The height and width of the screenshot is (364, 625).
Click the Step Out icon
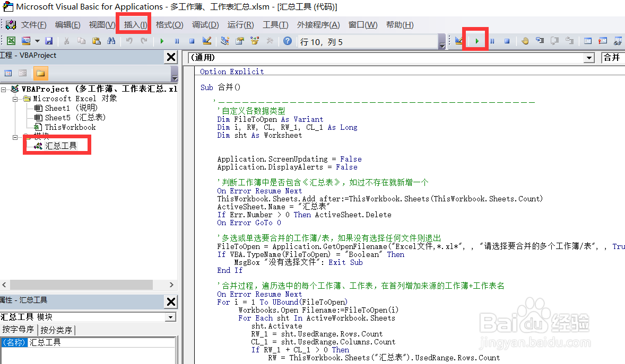(x=570, y=41)
